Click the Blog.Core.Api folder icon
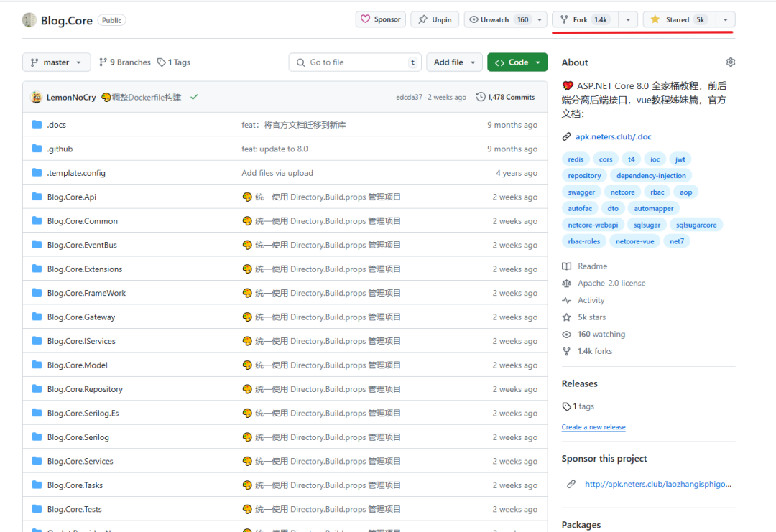The height and width of the screenshot is (532, 776). tap(37, 197)
